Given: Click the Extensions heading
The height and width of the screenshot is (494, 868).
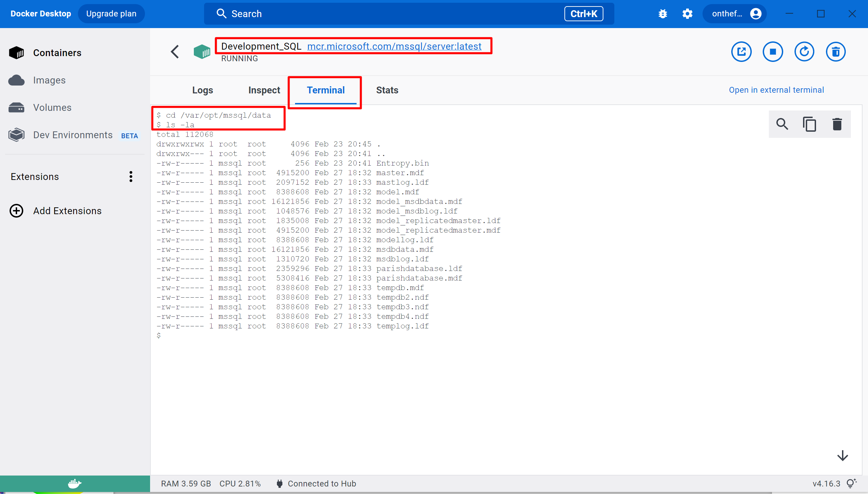Looking at the screenshot, I should (x=35, y=177).
